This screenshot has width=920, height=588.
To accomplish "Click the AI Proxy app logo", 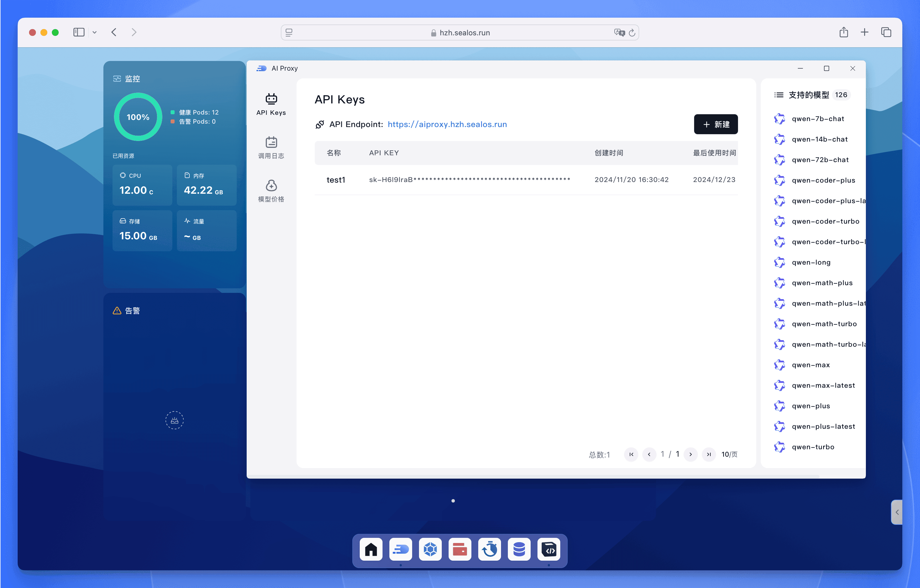I will (262, 68).
